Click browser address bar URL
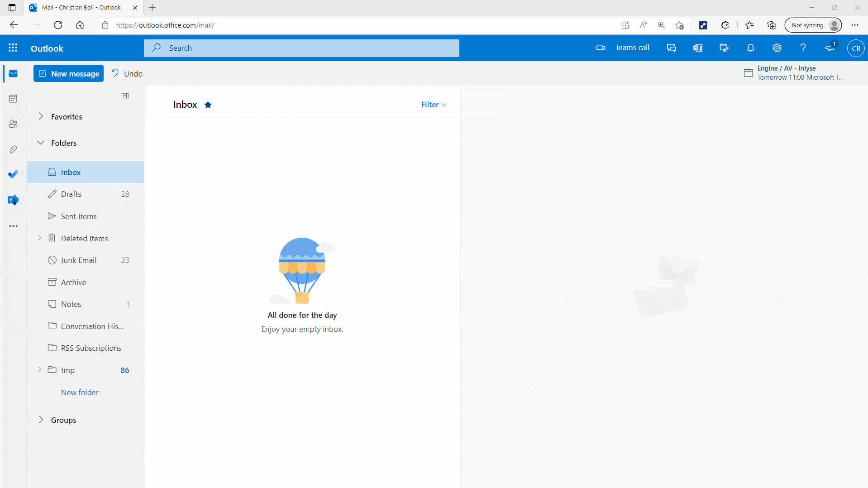868x488 pixels. [x=165, y=25]
